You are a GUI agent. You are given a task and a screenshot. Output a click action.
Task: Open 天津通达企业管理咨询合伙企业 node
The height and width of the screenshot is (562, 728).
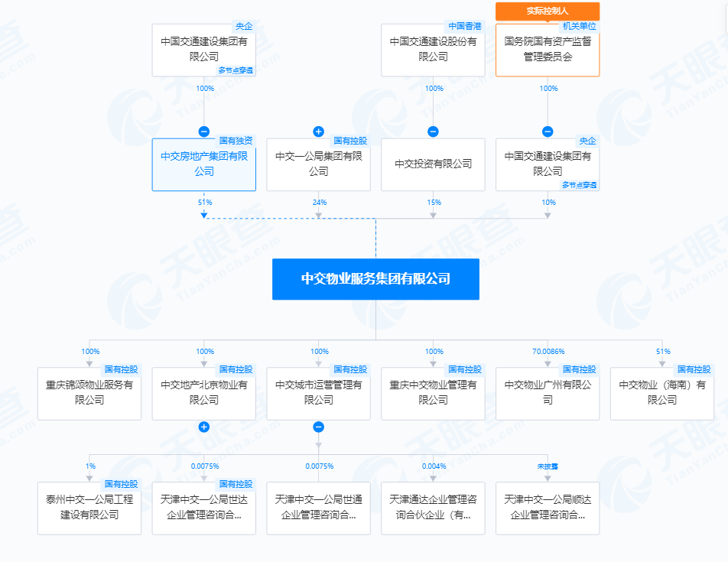(x=433, y=508)
